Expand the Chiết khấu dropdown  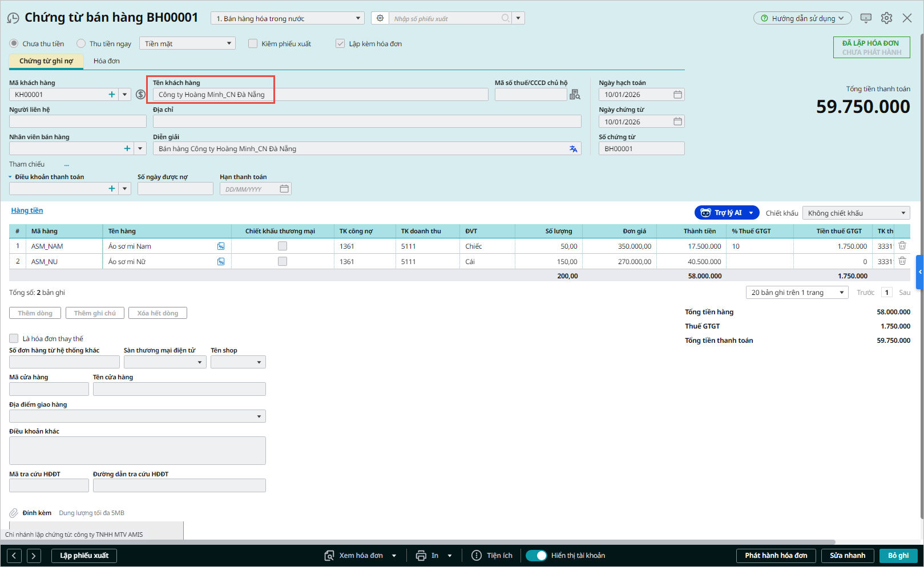click(x=856, y=213)
